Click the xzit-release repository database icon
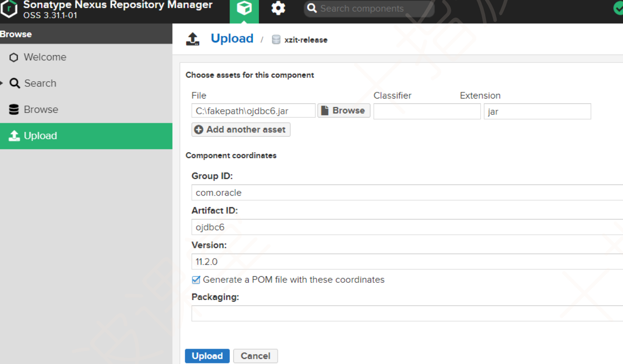 tap(276, 40)
